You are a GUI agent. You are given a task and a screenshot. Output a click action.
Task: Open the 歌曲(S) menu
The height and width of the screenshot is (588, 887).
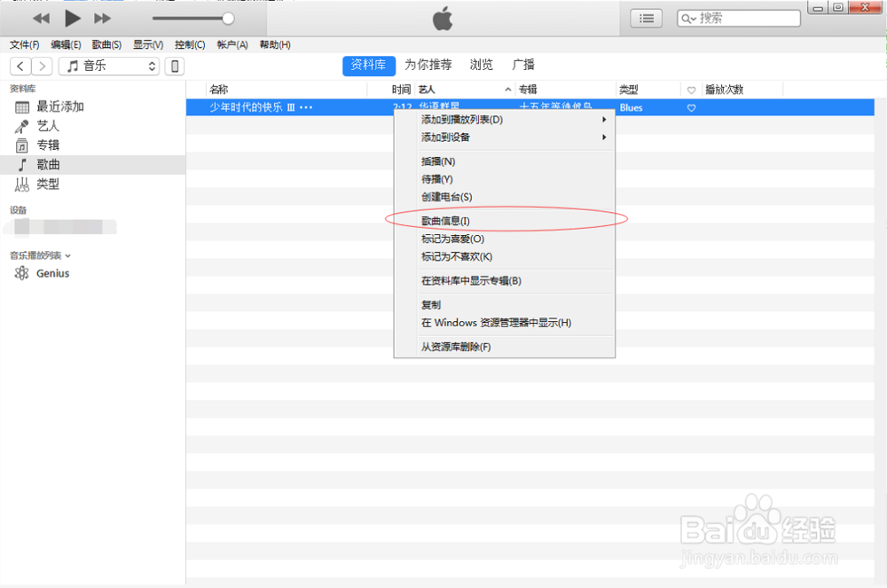click(107, 44)
